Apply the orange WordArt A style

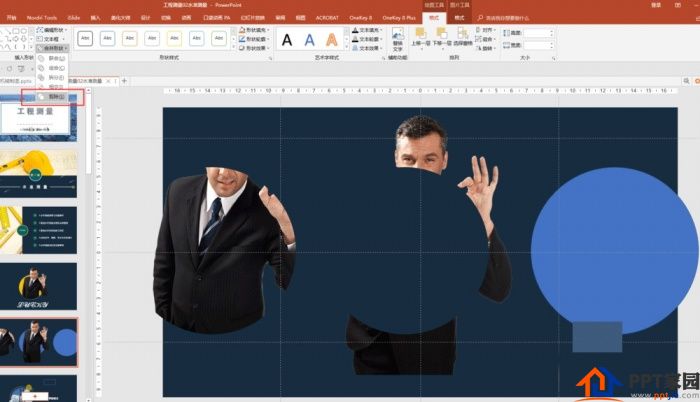(x=332, y=40)
